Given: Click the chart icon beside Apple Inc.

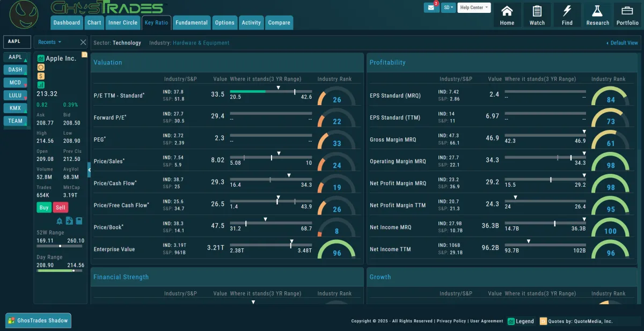Looking at the screenshot, I should coord(41,58).
